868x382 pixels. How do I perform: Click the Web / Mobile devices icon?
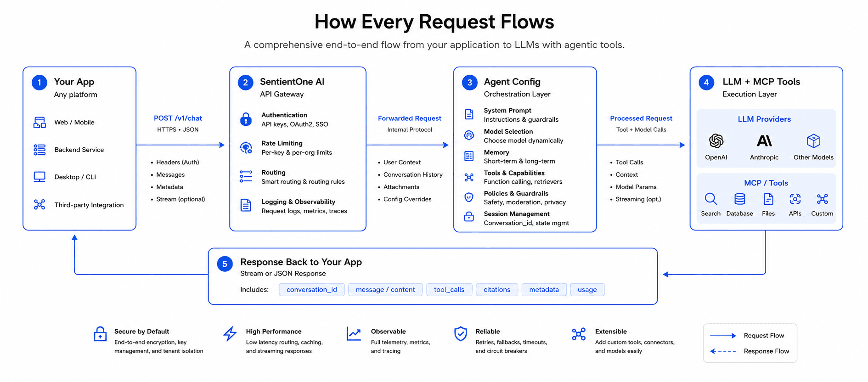point(39,123)
